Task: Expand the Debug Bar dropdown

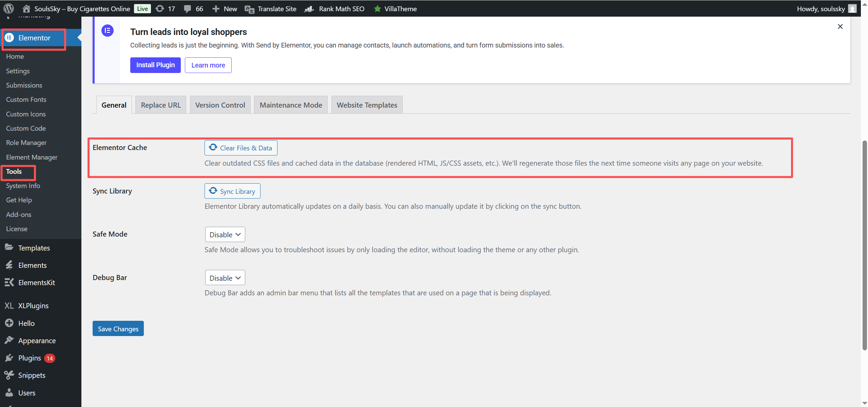Action: coord(225,278)
